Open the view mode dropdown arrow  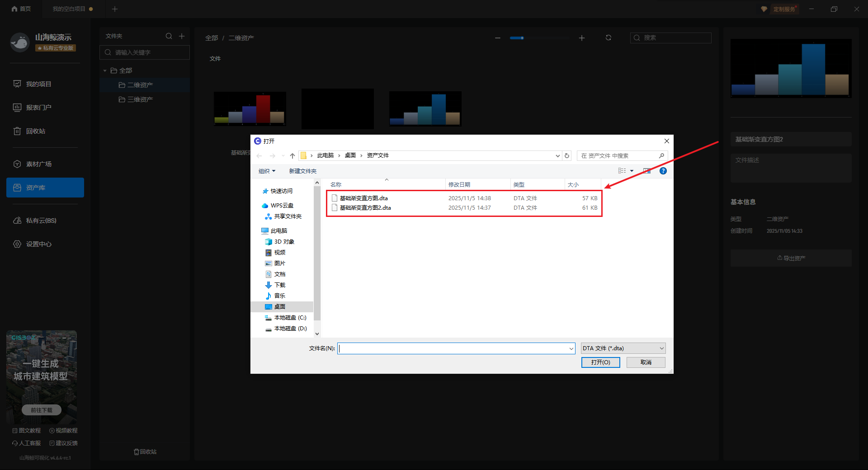click(632, 171)
